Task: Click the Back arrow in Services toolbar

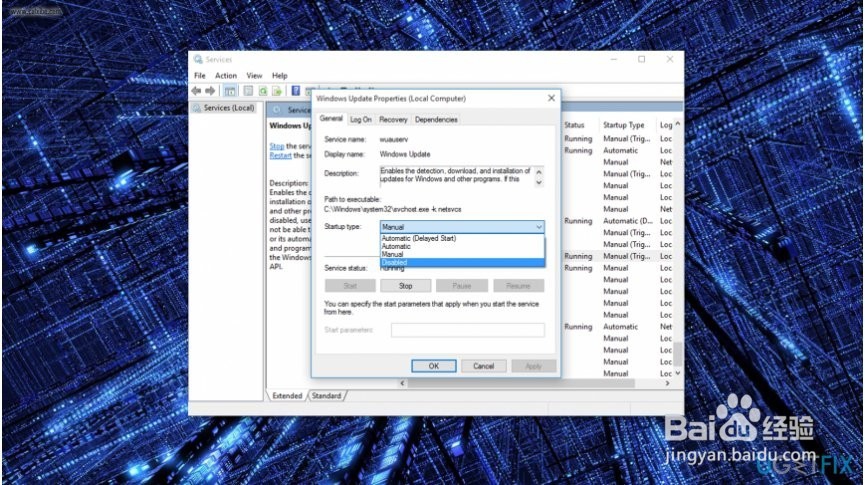Action: (196, 90)
